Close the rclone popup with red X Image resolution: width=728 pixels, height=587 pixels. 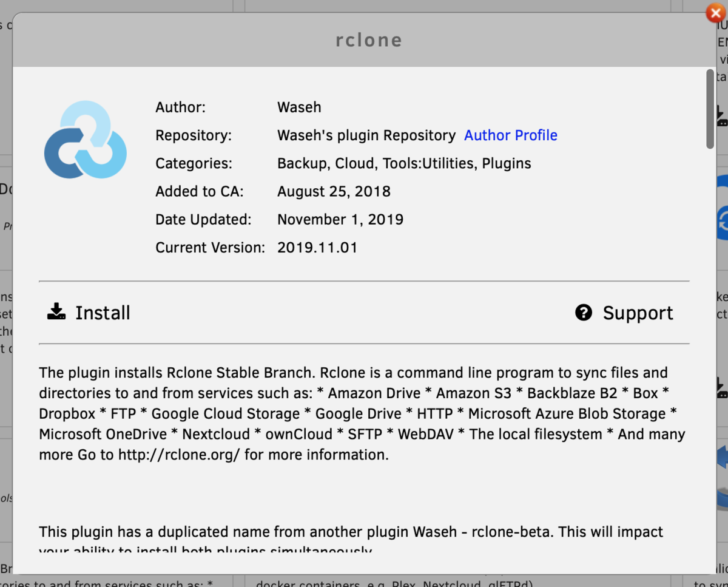[716, 13]
